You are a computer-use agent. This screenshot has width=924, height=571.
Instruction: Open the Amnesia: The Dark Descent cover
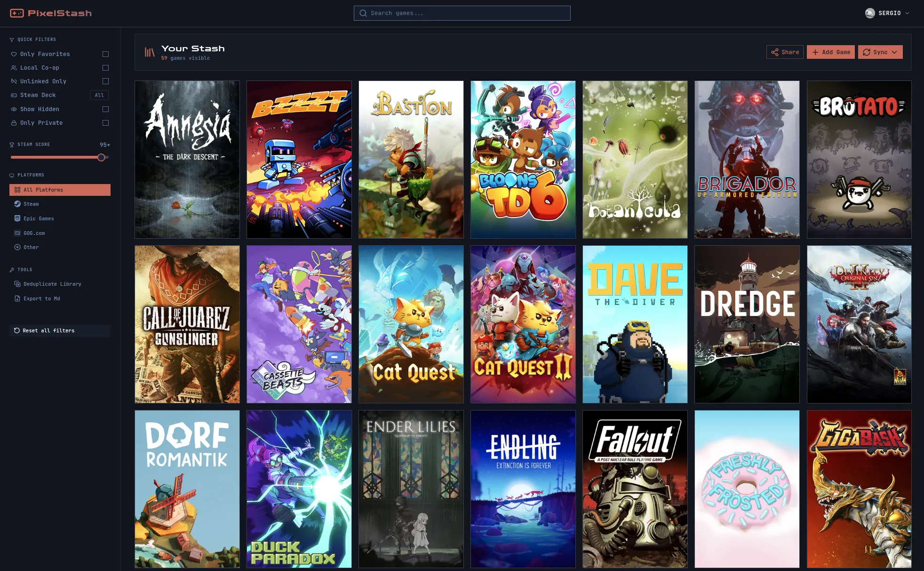[187, 160]
